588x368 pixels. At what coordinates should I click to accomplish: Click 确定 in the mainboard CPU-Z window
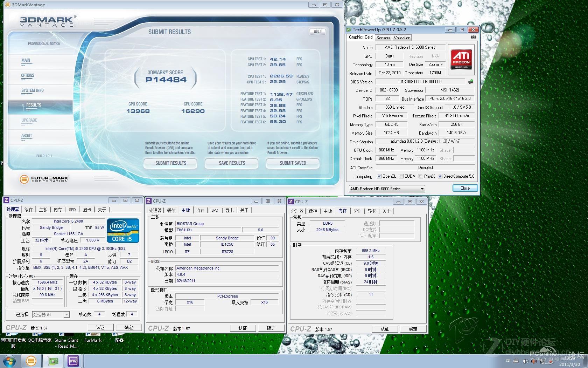(271, 328)
